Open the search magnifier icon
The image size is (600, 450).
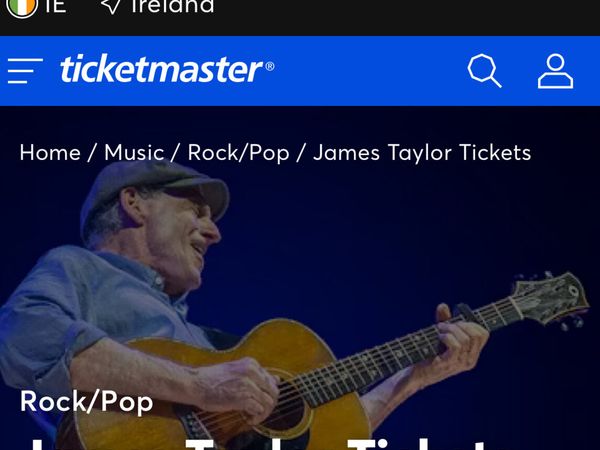point(484,71)
